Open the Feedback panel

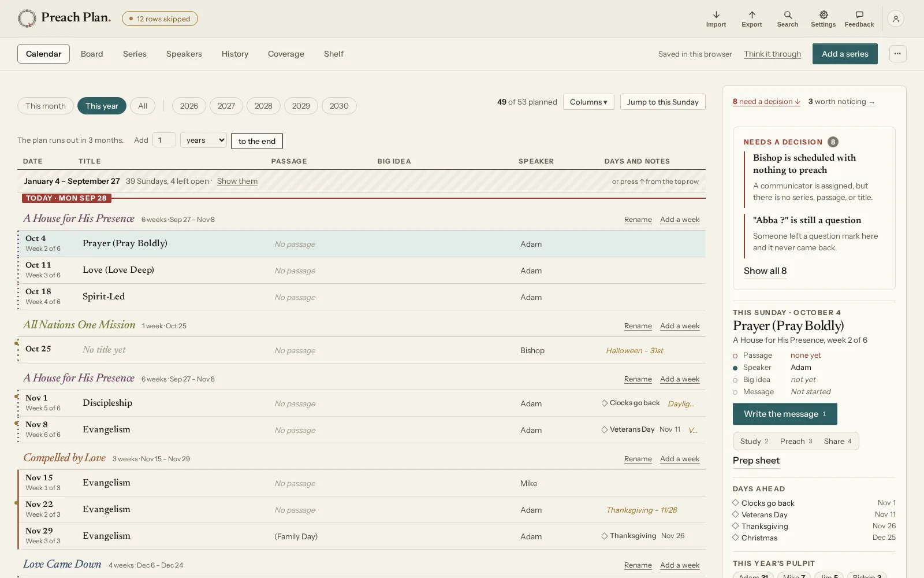coord(859,18)
